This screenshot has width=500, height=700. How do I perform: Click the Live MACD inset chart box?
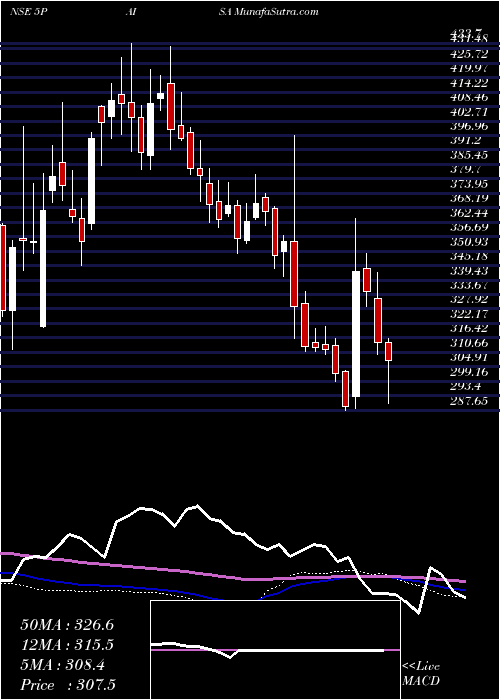[x=275, y=650]
